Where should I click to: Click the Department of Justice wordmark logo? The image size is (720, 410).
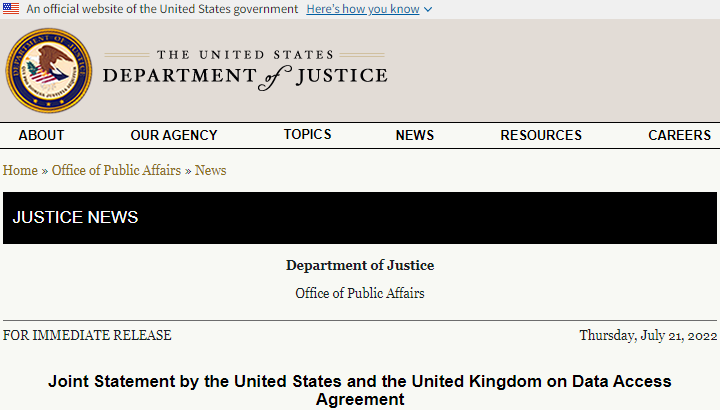coord(244,70)
